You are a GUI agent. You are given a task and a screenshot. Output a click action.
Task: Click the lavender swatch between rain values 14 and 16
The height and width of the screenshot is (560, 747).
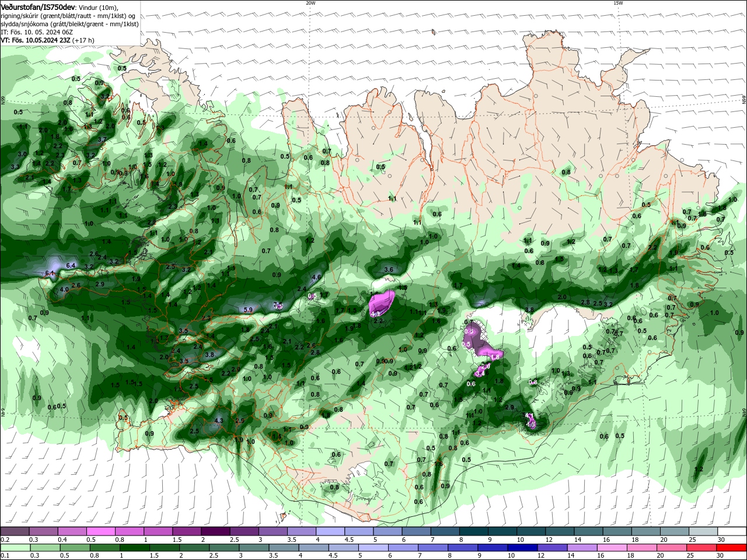[581, 548]
